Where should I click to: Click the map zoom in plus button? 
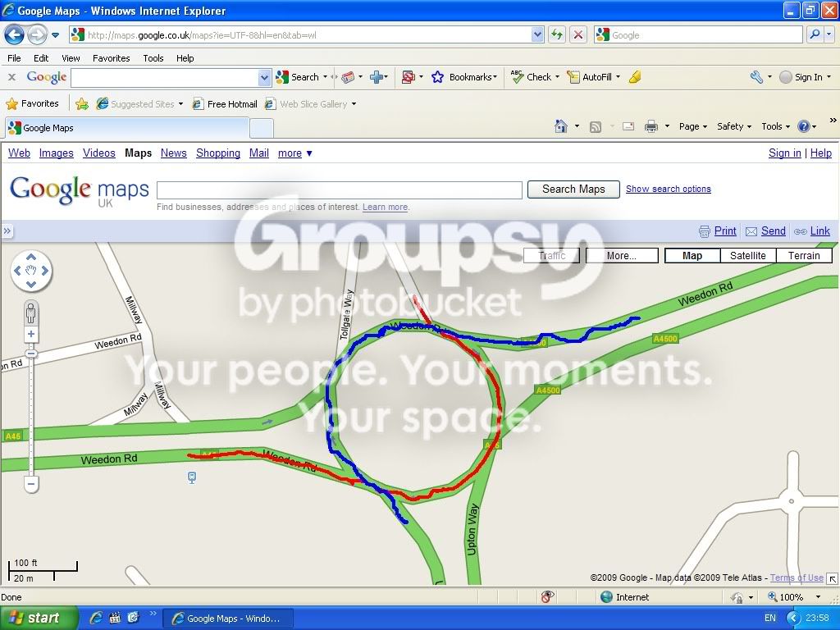pos(31,335)
